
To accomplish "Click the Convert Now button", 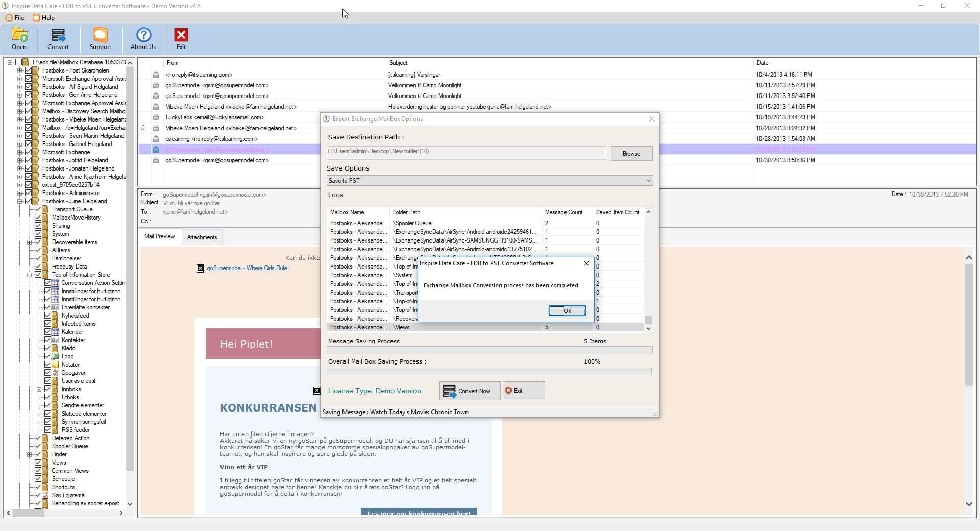I will pos(470,391).
